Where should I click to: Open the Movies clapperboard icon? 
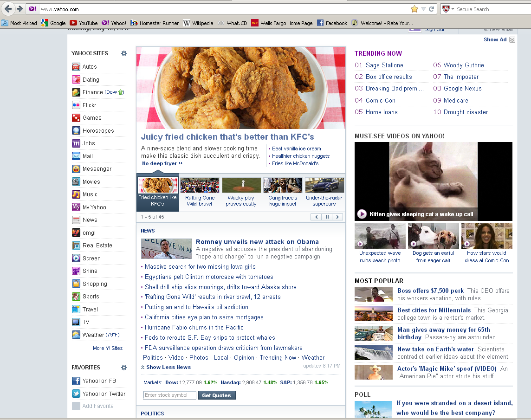pos(76,181)
